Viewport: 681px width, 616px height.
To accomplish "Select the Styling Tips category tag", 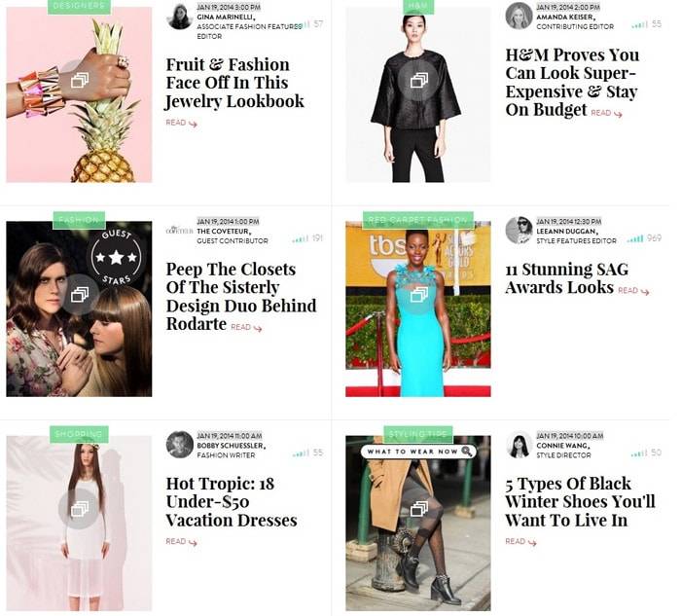I will tap(418, 434).
